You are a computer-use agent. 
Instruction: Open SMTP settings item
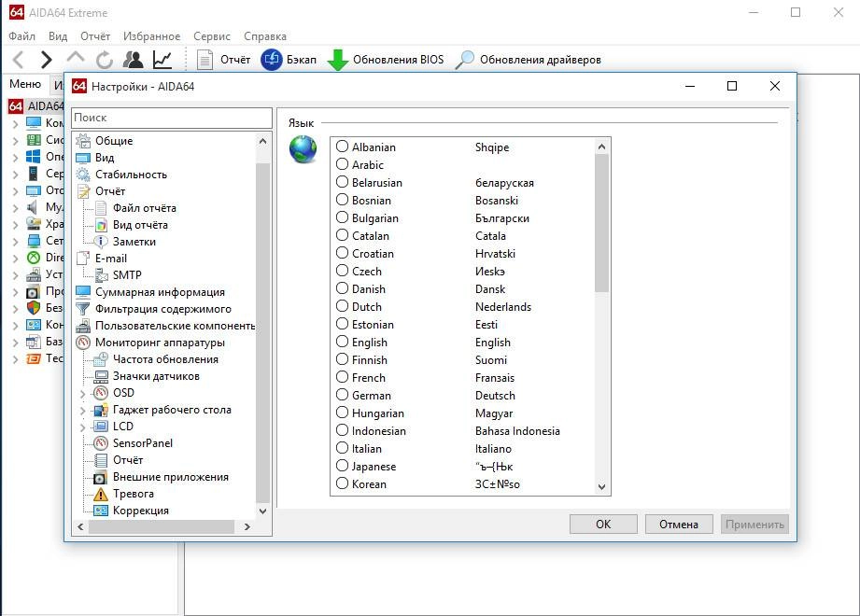(x=127, y=275)
